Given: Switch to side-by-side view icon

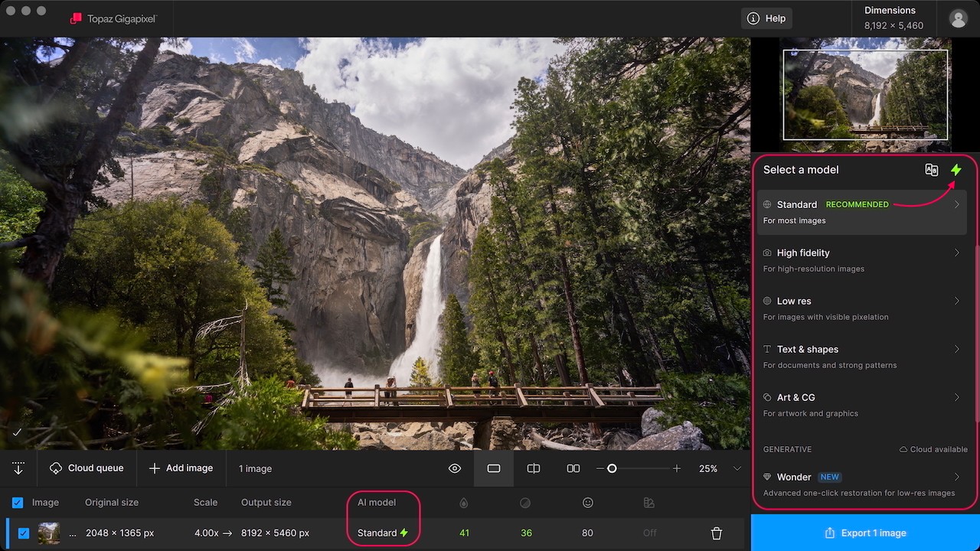Looking at the screenshot, I should [x=573, y=468].
